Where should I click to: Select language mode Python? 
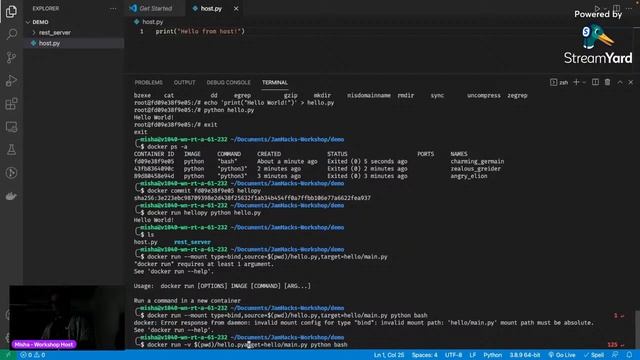(x=493, y=355)
